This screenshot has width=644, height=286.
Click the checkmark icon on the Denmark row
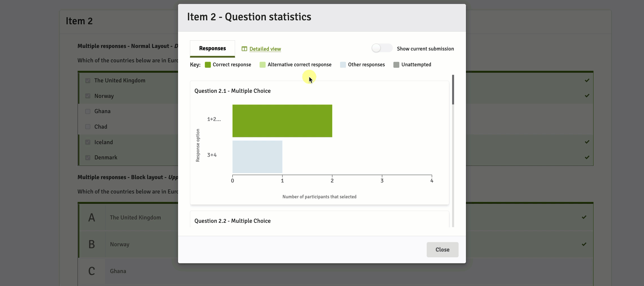(587, 157)
